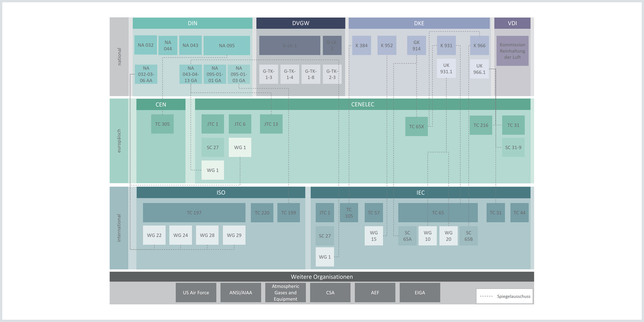The image size is (644, 322).
Task: Click the NA 043-04-13 GA box
Action: tap(191, 74)
